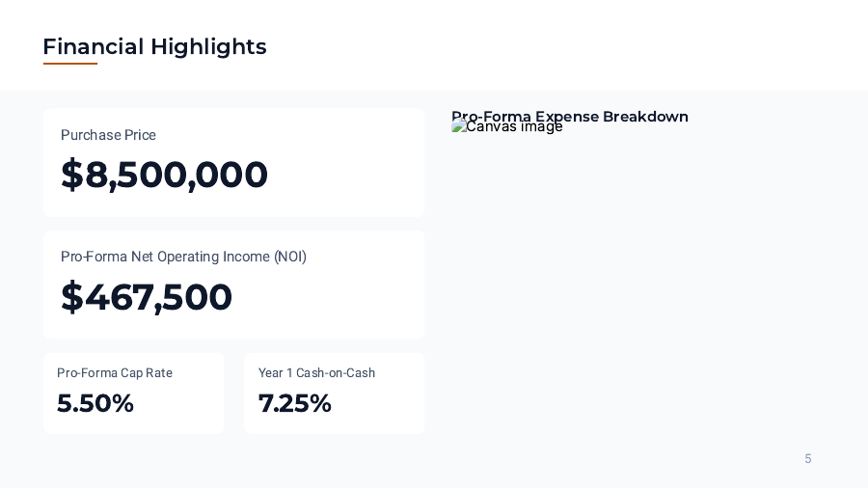Image resolution: width=868 pixels, height=489 pixels.
Task: Select the Purchase Price label
Action: 108,135
